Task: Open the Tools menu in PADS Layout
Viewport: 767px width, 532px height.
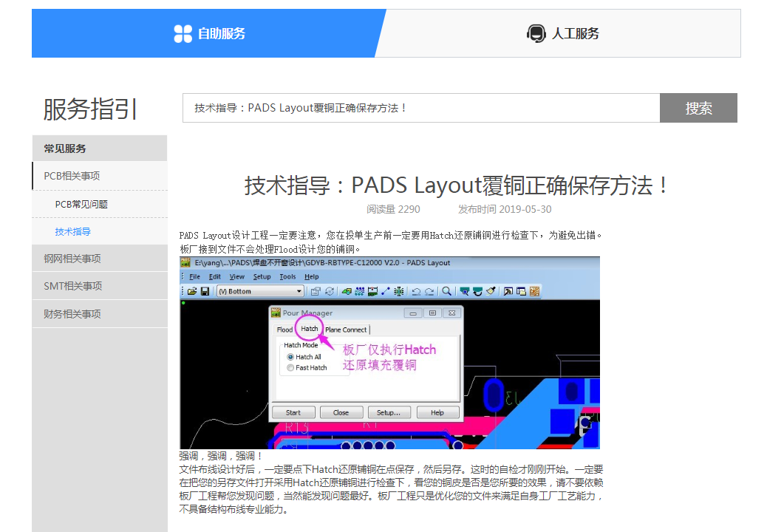Action: [287, 277]
